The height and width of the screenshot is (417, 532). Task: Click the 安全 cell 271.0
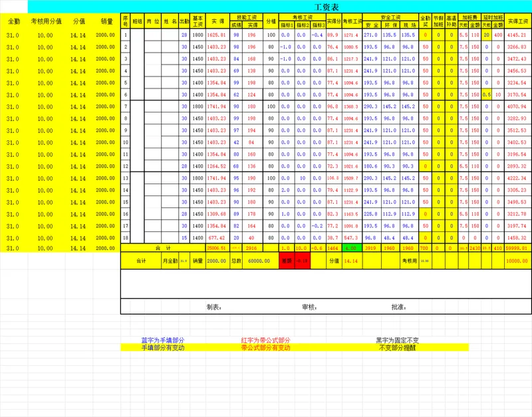point(371,35)
